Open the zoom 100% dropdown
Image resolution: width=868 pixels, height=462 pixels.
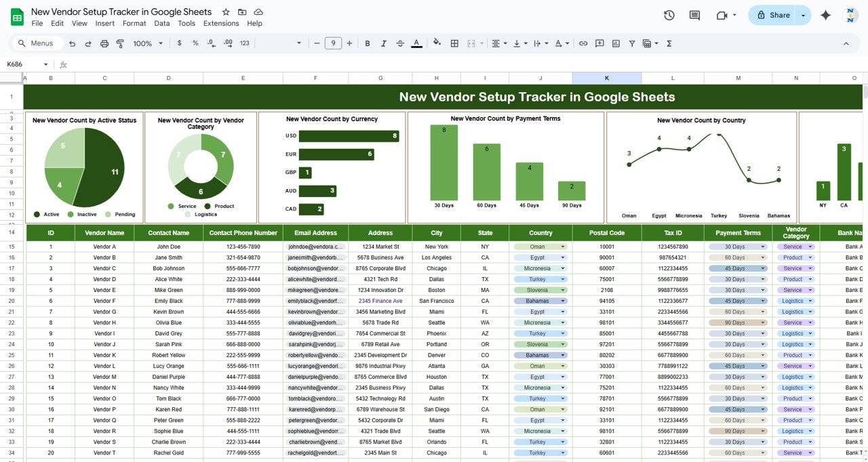point(148,43)
